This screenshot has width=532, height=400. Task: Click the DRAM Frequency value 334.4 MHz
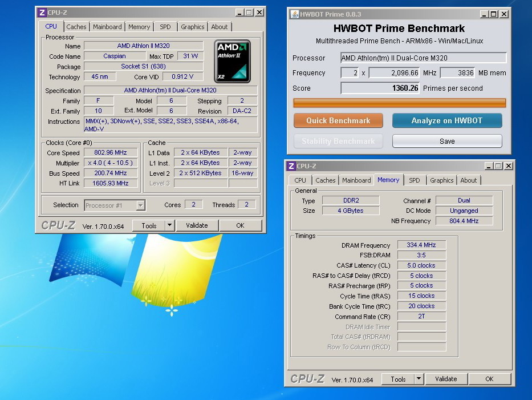[421, 245]
